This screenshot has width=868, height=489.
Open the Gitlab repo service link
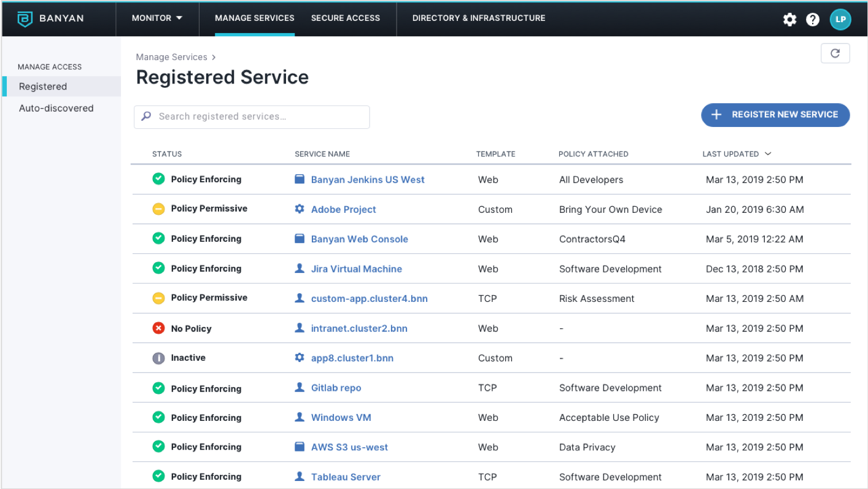336,388
